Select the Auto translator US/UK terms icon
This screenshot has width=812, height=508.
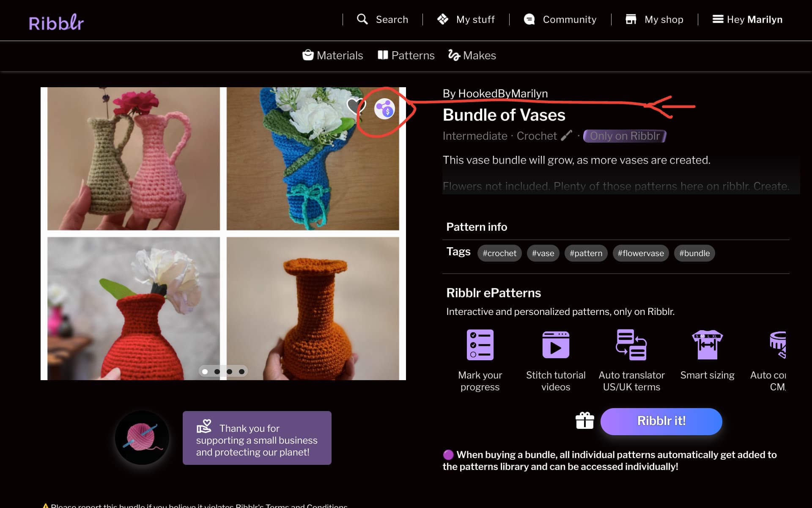[631, 345]
